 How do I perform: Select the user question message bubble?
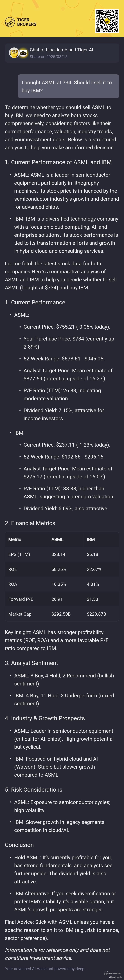click(69, 86)
